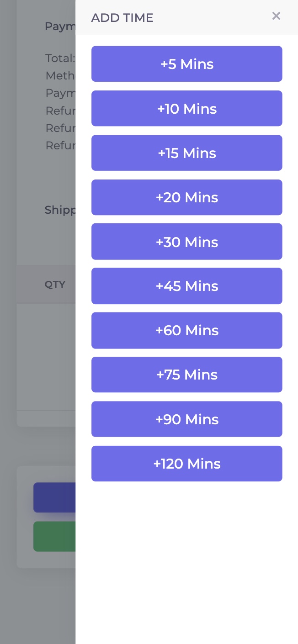The image size is (298, 644).
Task: Click +75 Mins
Action: 186,375
